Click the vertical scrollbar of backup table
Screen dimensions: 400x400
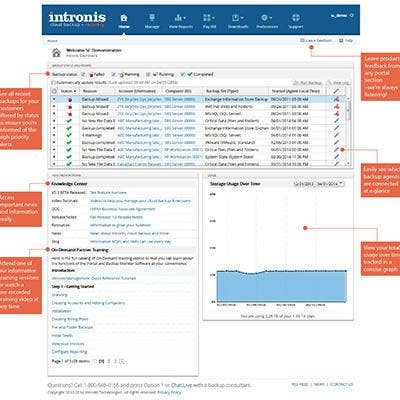[x=348, y=131]
